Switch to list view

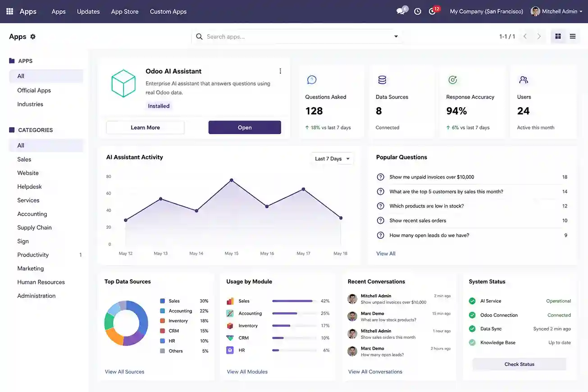pyautogui.click(x=573, y=36)
